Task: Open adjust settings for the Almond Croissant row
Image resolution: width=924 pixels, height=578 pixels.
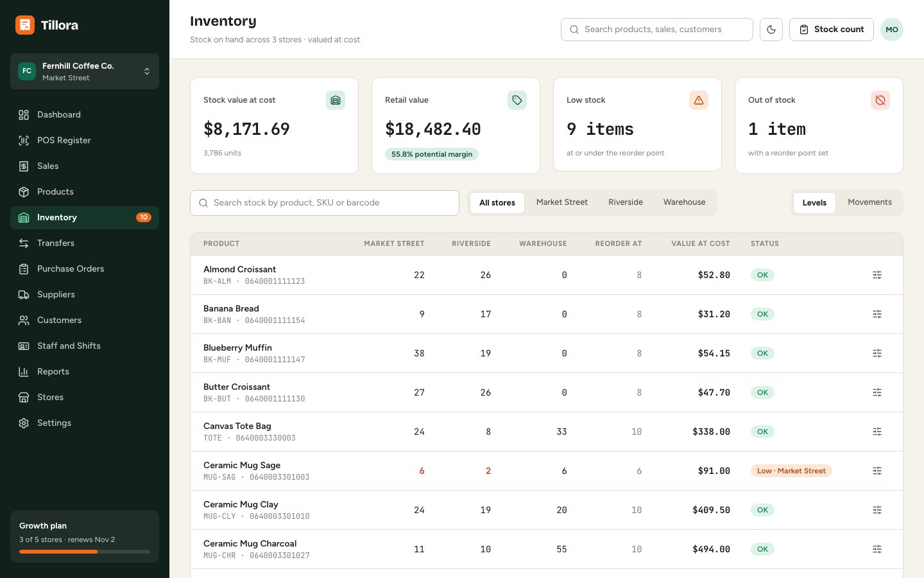Action: 877,275
